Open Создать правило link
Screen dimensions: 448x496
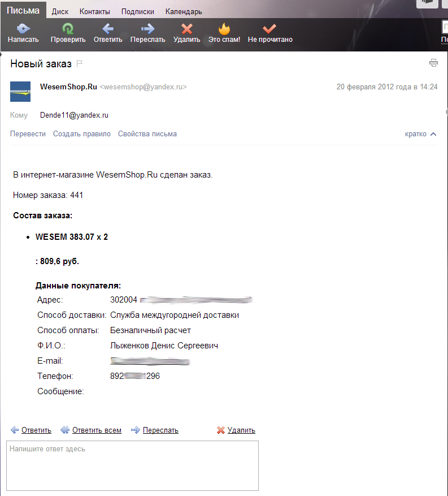coord(82,134)
